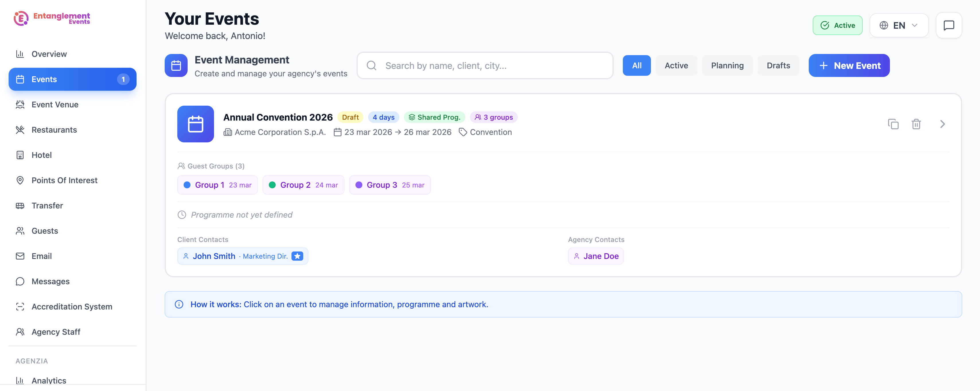Delete Annual Convention 2026 via trash icon
980x391 pixels.
point(916,124)
